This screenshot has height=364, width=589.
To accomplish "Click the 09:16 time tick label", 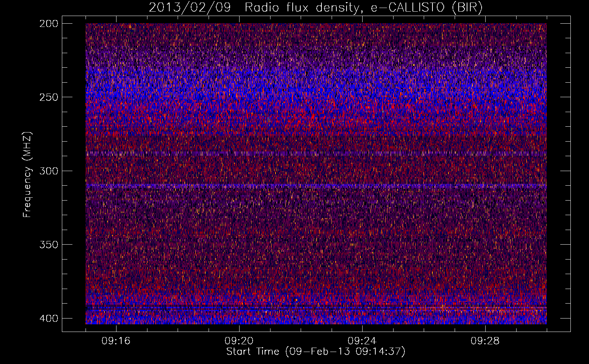I will [x=116, y=341].
